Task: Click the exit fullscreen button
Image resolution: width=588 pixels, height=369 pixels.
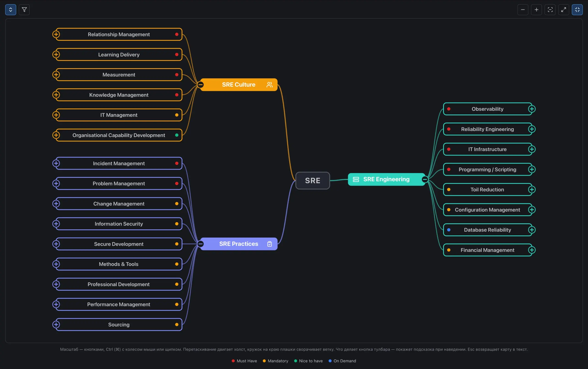Action: point(577,10)
